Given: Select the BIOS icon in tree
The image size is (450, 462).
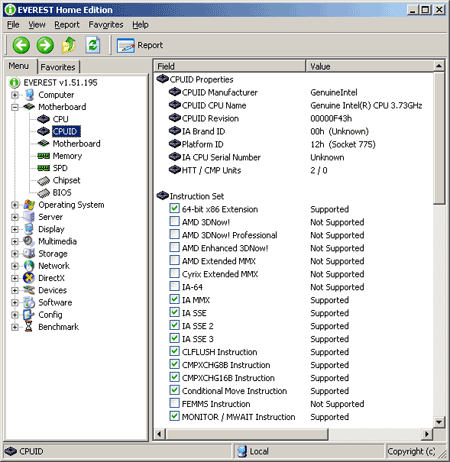Looking at the screenshot, I should click(44, 193).
